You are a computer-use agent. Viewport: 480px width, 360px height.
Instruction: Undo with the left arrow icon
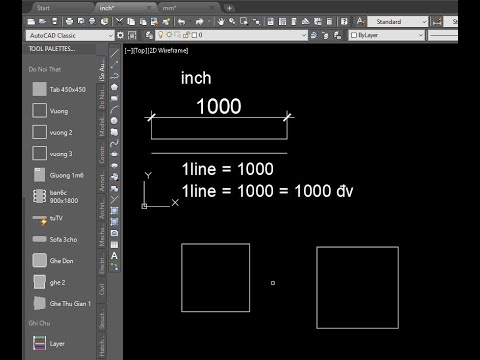point(182,22)
